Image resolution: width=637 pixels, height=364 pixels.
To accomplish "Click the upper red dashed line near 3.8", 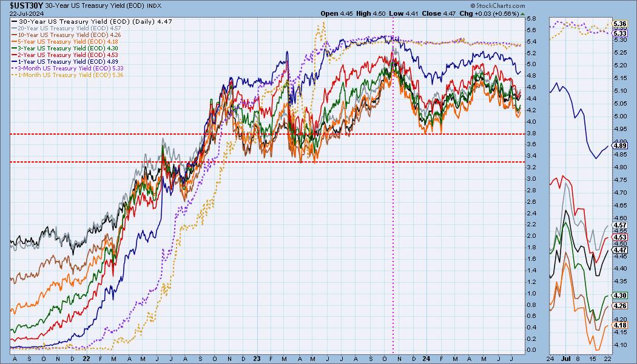I will pos(266,134).
